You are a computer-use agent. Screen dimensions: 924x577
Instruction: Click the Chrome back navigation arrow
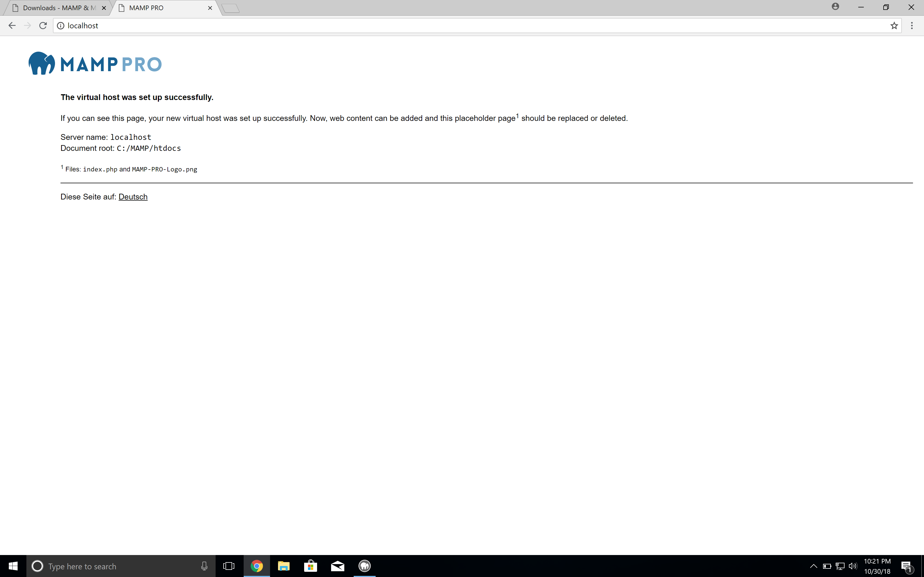tap(12, 25)
